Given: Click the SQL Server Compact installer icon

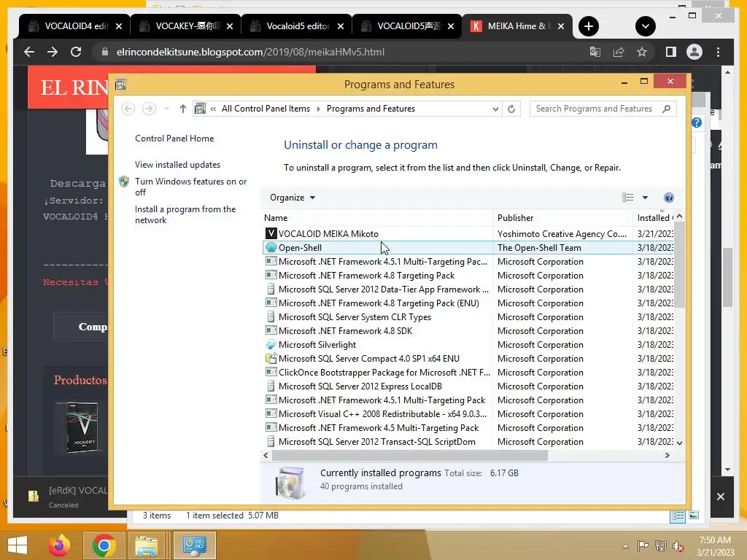Looking at the screenshot, I should pyautogui.click(x=271, y=358).
